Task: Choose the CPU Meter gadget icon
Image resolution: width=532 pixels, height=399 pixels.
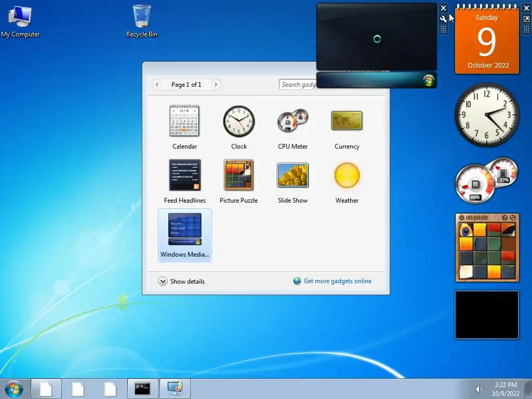Action: tap(292, 121)
